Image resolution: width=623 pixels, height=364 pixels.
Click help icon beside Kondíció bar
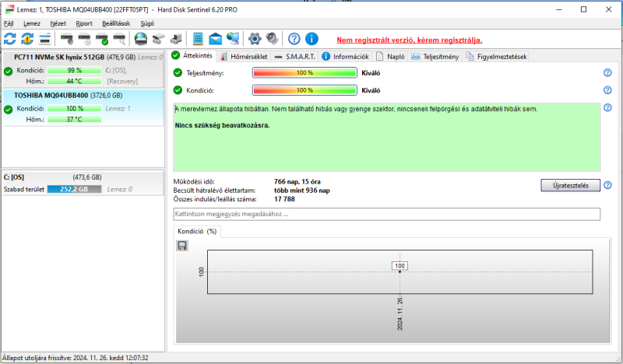607,90
